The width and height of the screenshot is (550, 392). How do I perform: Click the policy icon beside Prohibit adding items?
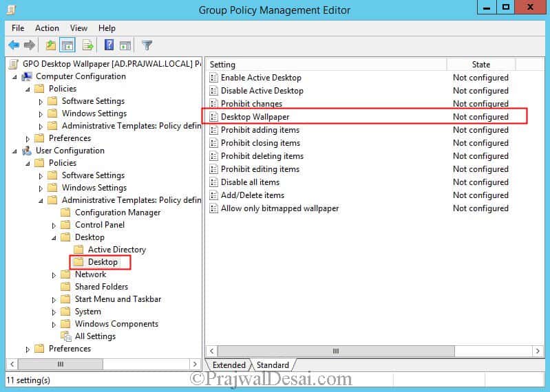click(213, 130)
